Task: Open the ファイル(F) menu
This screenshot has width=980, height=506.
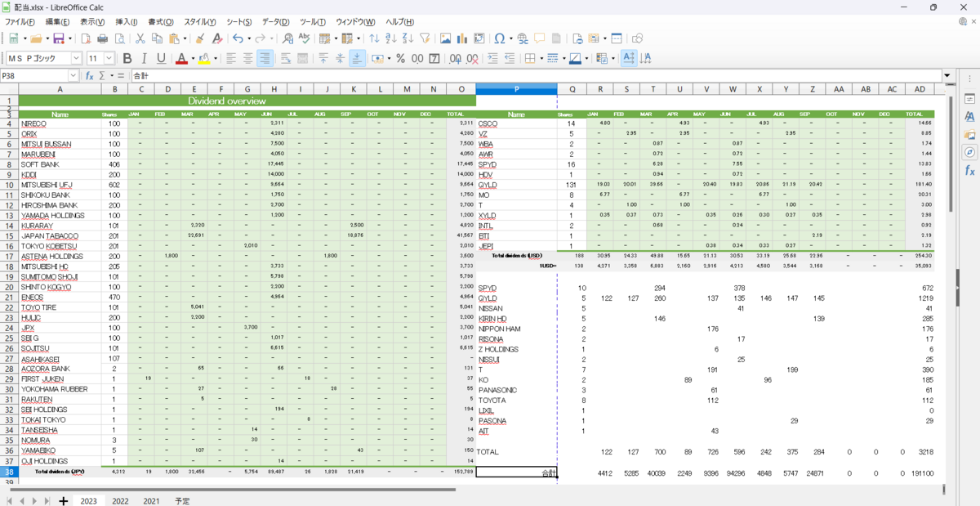Action: click(x=20, y=21)
